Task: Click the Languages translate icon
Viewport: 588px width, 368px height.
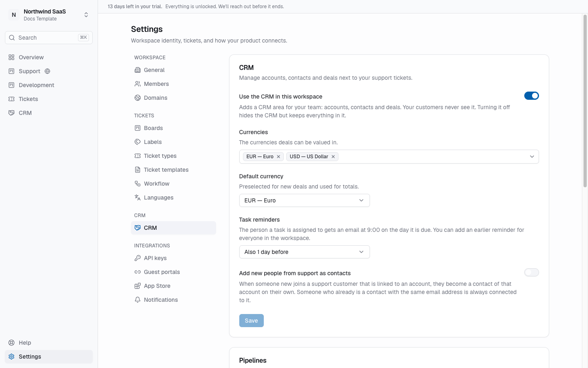Action: tap(138, 197)
